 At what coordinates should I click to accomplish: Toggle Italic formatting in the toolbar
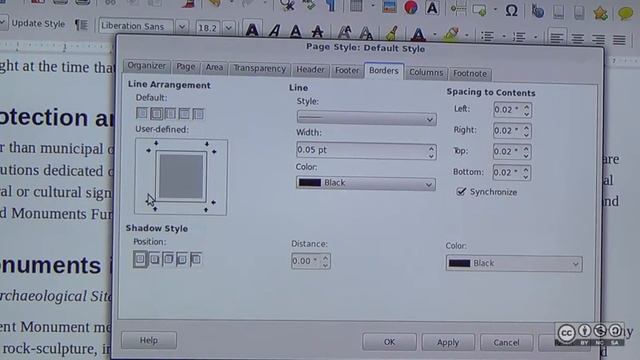click(274, 31)
